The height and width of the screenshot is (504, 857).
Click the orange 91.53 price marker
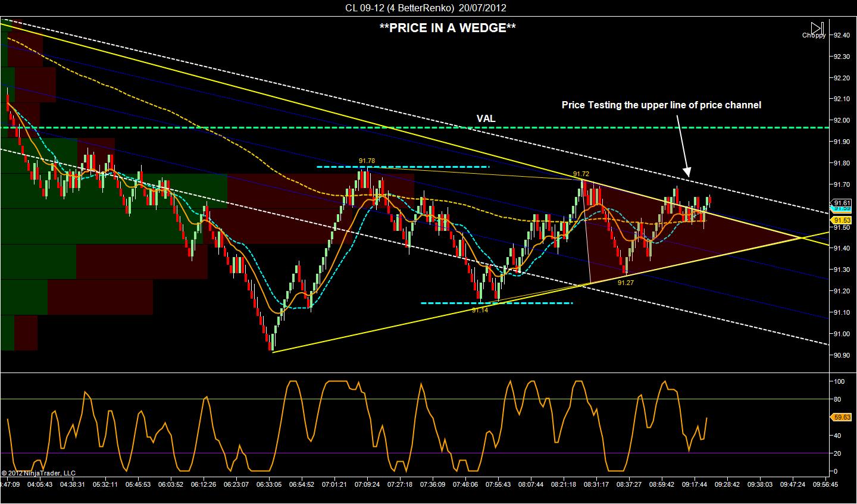pos(842,220)
